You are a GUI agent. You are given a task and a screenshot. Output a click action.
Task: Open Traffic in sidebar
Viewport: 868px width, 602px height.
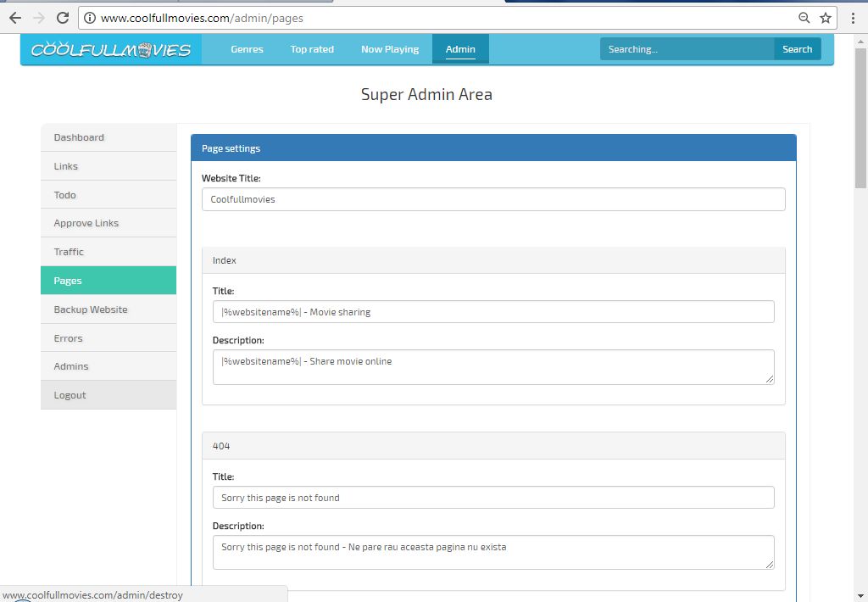108,252
